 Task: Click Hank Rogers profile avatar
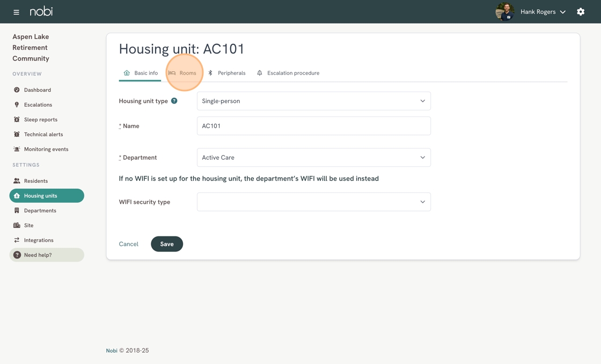pos(504,12)
